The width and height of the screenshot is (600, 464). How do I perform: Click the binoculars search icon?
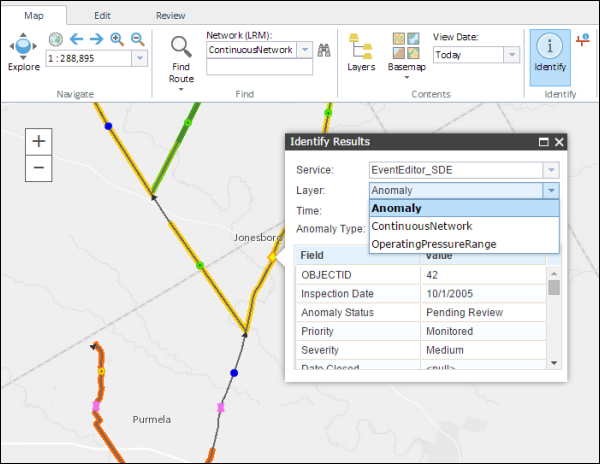[x=323, y=50]
